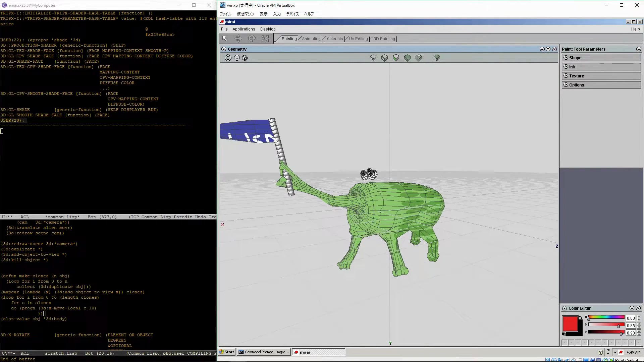
Task: Open the mirai Help menu
Action: tap(635, 29)
